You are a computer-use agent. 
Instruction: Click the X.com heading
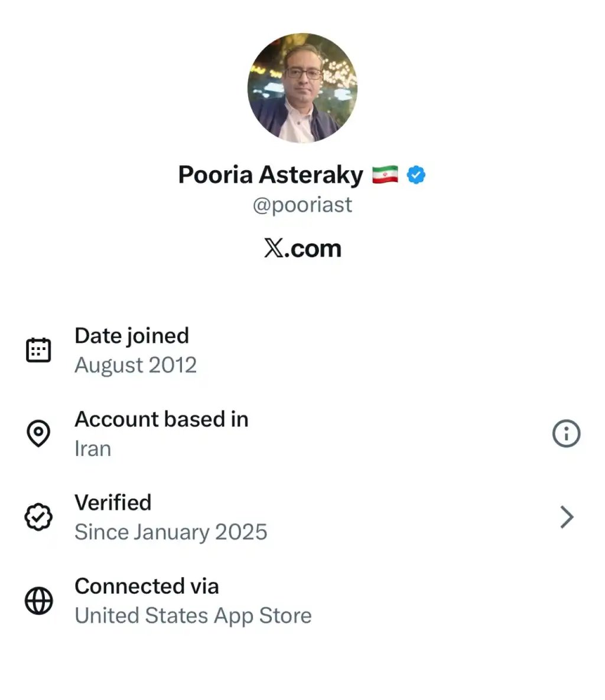click(x=302, y=248)
